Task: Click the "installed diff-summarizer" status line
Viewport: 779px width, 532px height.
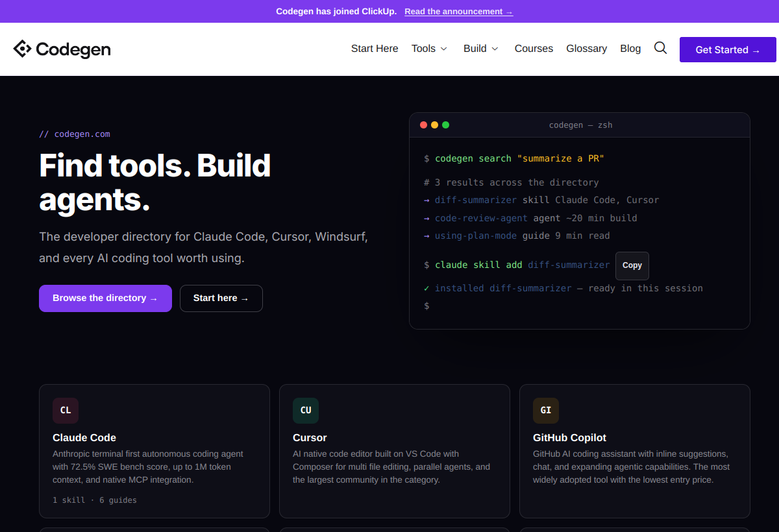Action: coord(563,288)
